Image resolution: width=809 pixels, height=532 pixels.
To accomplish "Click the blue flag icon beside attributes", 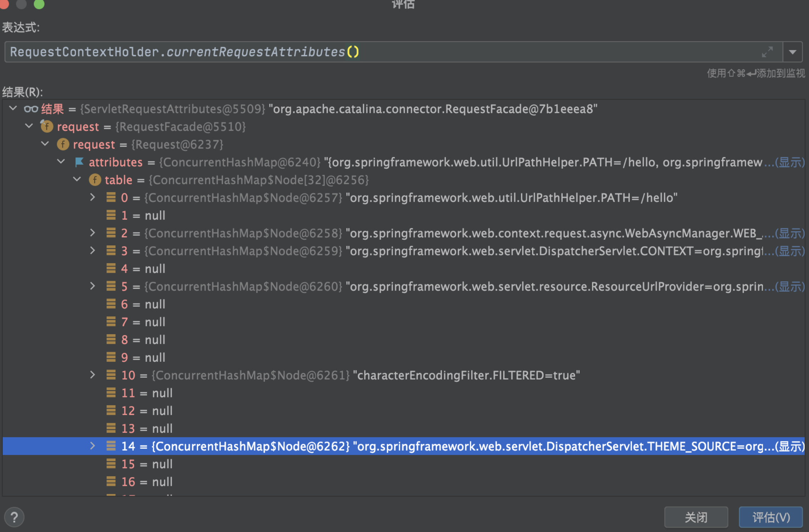I will point(79,162).
